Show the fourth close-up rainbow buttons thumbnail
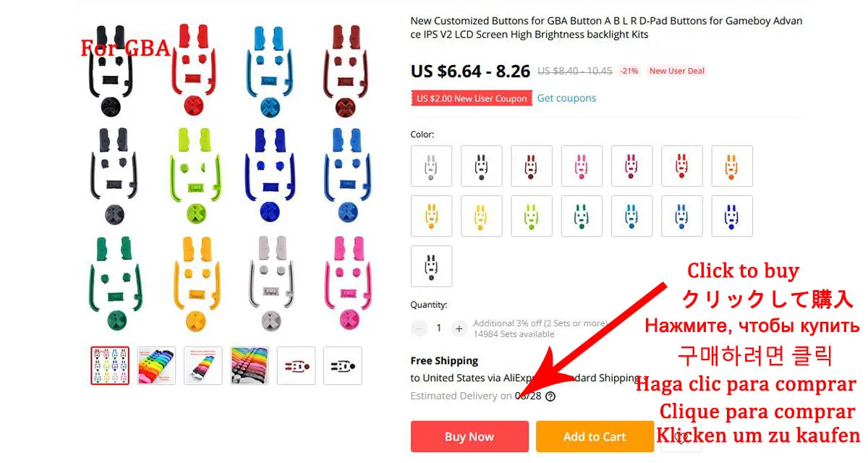This screenshot has width=868, height=463. pos(250,365)
